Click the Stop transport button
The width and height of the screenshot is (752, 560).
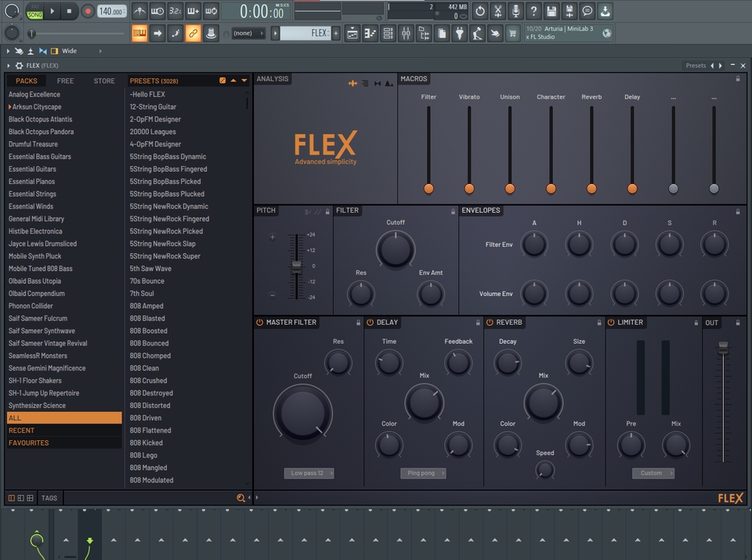69,10
